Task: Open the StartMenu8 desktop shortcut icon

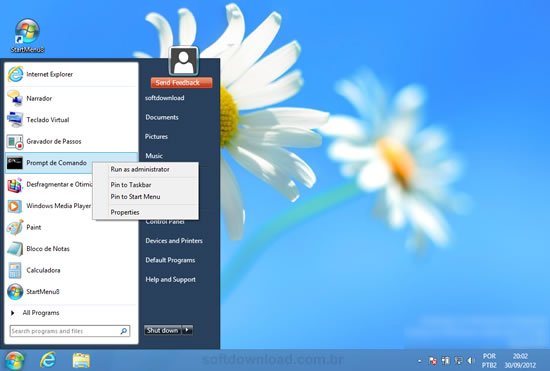Action: pos(27,32)
